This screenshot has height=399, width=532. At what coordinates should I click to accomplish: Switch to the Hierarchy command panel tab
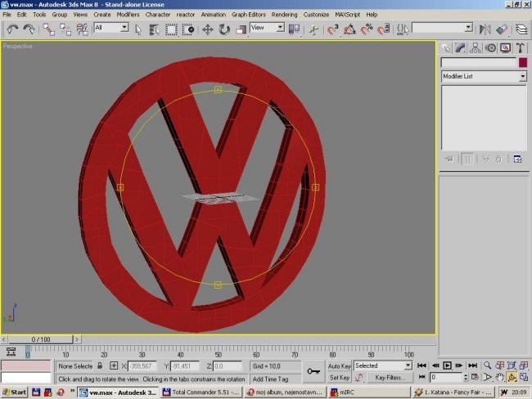coord(476,48)
